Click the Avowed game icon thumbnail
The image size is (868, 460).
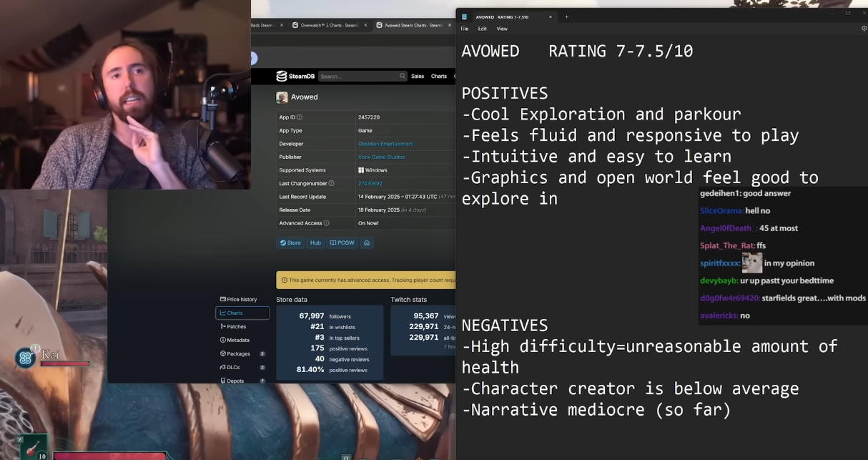(282, 97)
